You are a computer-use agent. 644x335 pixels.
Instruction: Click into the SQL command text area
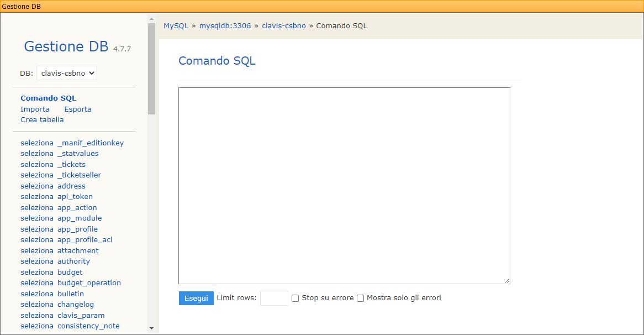(x=344, y=185)
